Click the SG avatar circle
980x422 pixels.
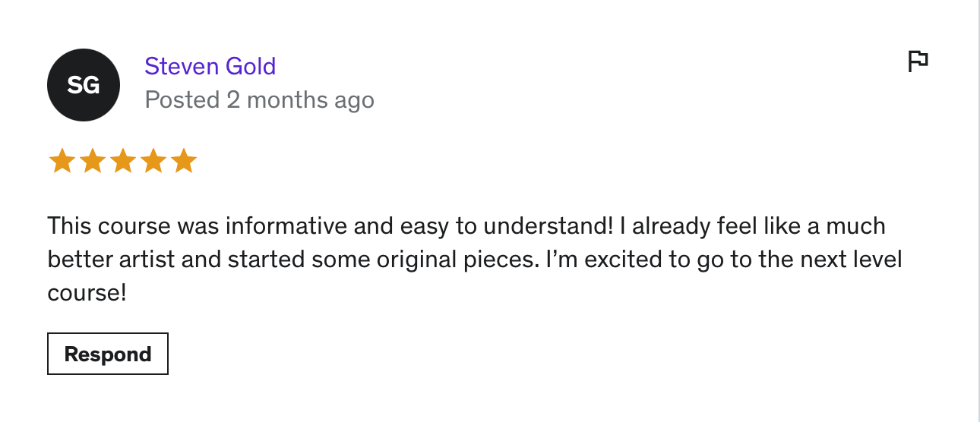coord(84,85)
